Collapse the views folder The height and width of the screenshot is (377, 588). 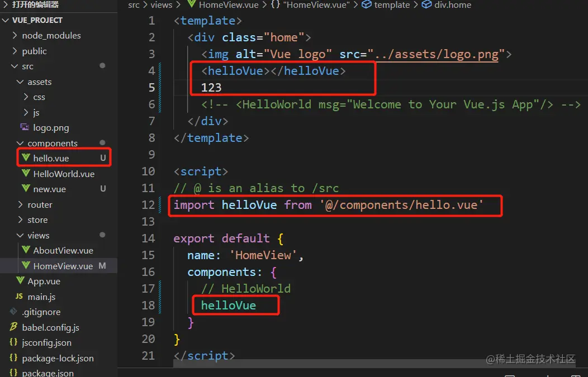click(20, 235)
